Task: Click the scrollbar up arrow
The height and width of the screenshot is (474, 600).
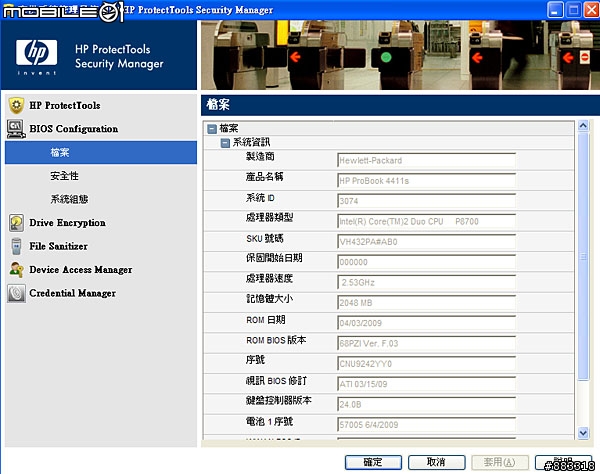Action: click(x=583, y=126)
